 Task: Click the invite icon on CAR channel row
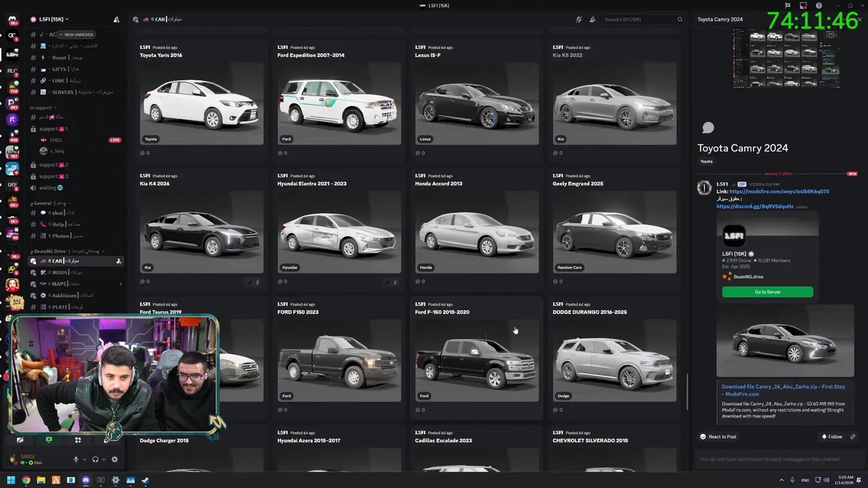(118, 261)
